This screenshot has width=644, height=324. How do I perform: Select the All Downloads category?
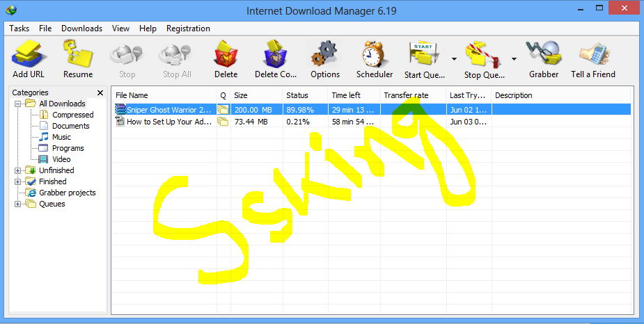62,104
